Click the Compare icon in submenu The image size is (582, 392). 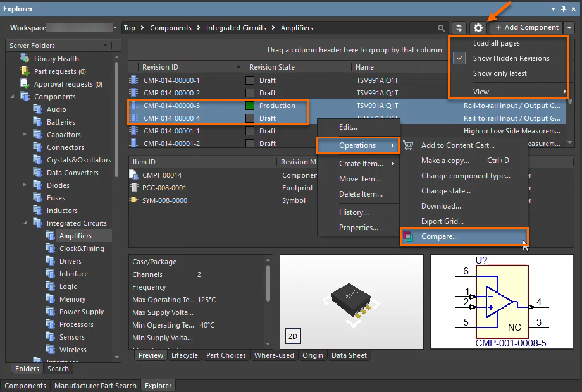point(408,236)
